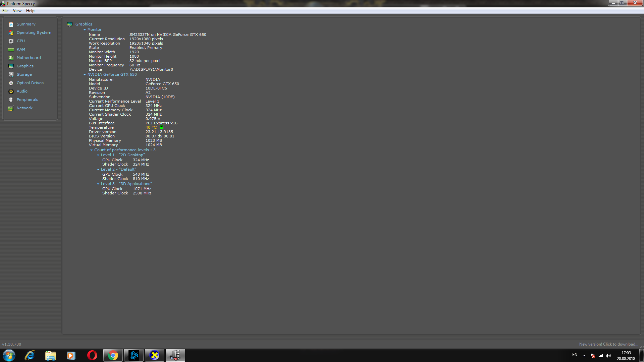Collapse the NVIDIA GeForce GTX 650 section
The width and height of the screenshot is (644, 362).
tap(85, 75)
